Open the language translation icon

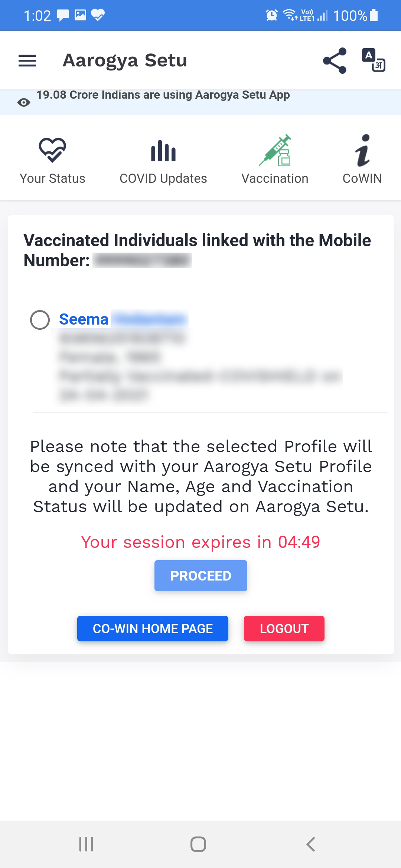pos(374,60)
